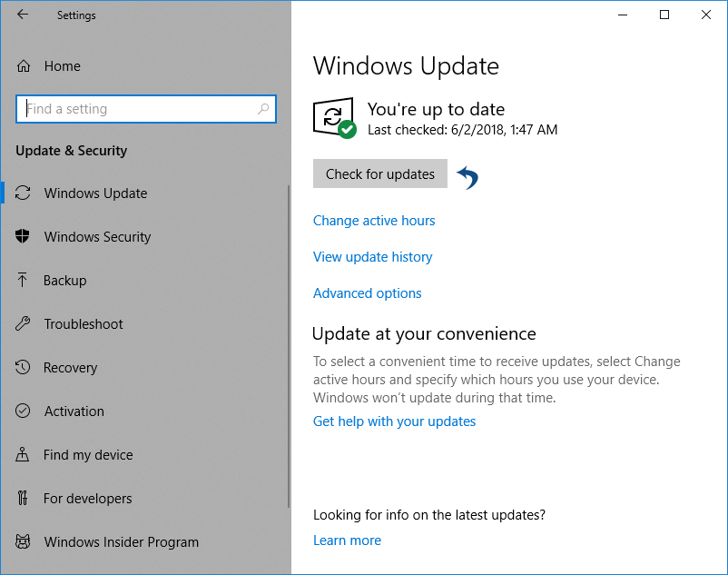Open View update history link

(x=372, y=257)
